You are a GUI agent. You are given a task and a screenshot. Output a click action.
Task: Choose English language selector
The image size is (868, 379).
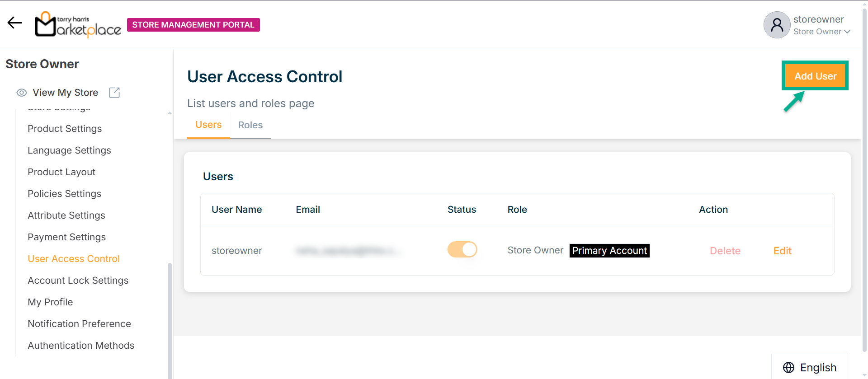click(818, 367)
